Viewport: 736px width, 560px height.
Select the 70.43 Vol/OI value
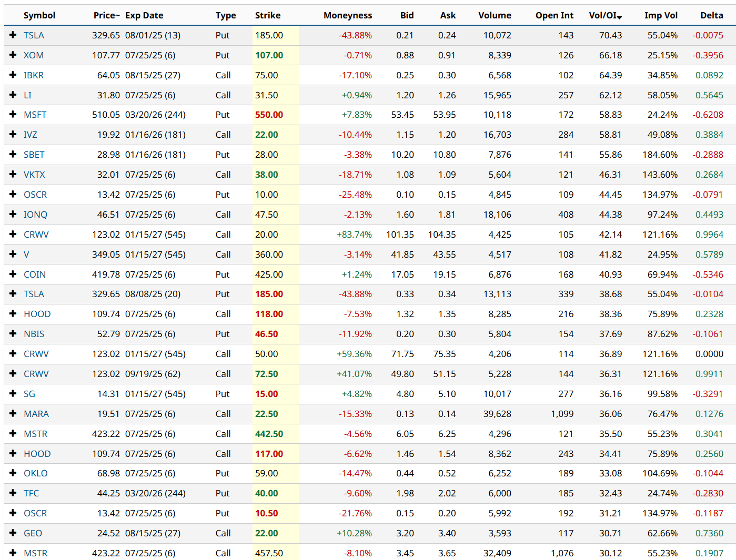pyautogui.click(x=610, y=35)
